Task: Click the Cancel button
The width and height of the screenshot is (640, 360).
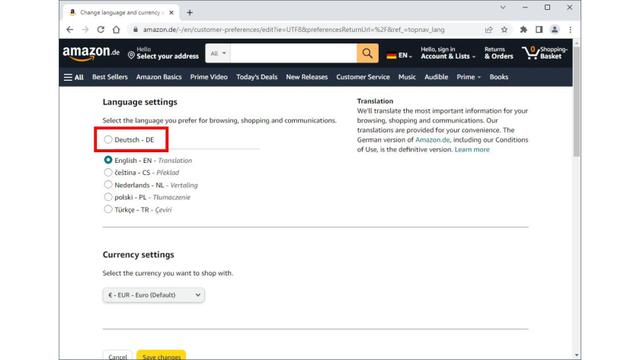Action: 118,356
